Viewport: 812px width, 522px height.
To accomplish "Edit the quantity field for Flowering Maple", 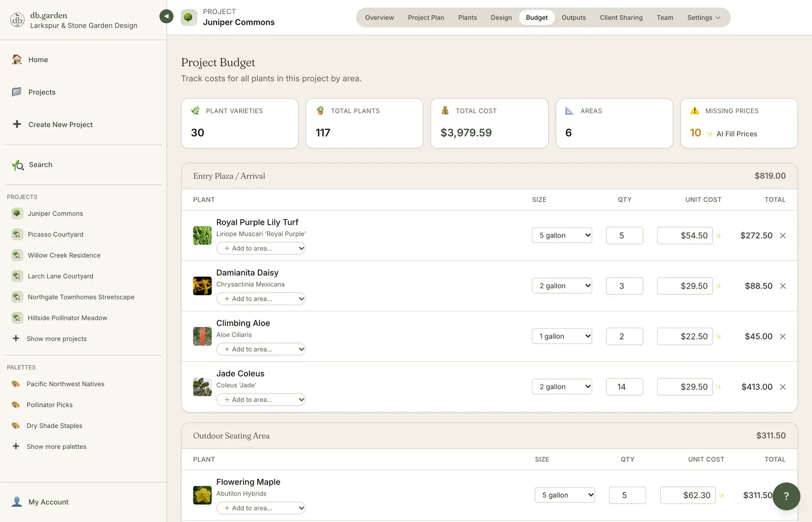I will pyautogui.click(x=627, y=495).
